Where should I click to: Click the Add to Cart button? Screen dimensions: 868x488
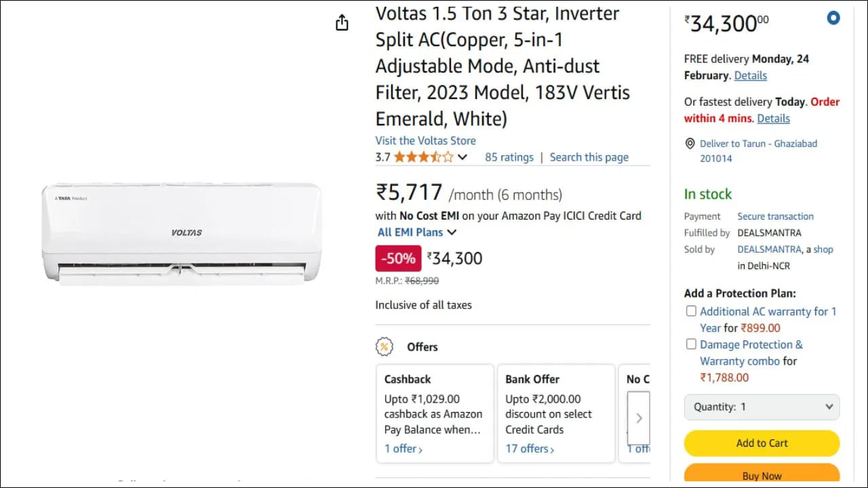(x=761, y=443)
